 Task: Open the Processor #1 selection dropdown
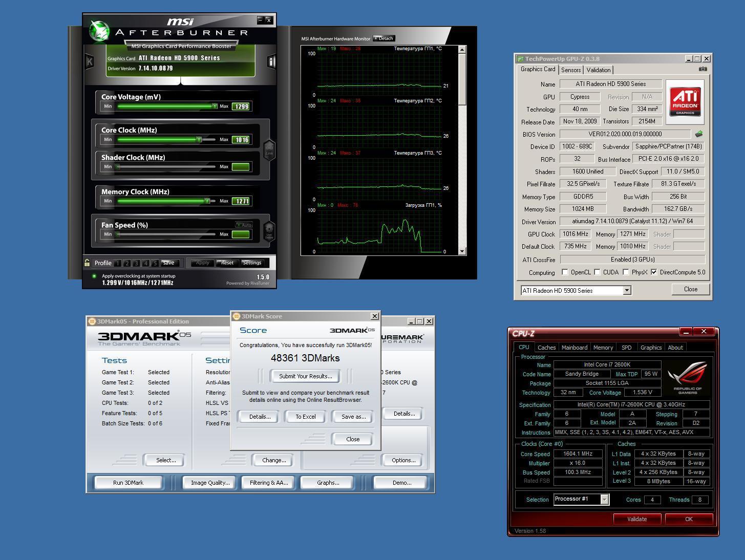[604, 500]
